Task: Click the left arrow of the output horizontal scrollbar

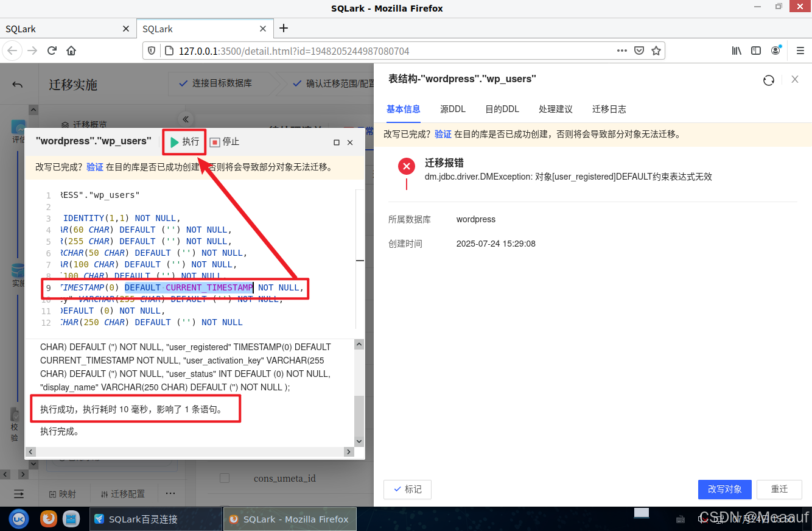Action: pos(30,452)
